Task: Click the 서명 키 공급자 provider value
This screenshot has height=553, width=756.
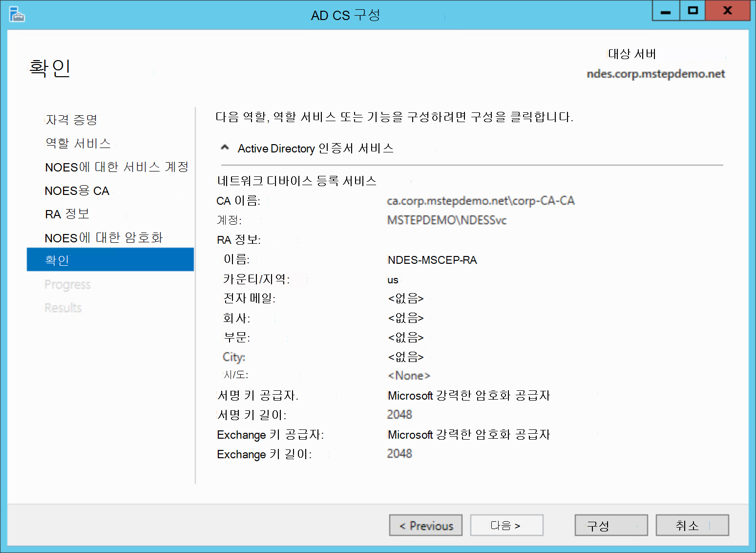Action: (x=469, y=395)
